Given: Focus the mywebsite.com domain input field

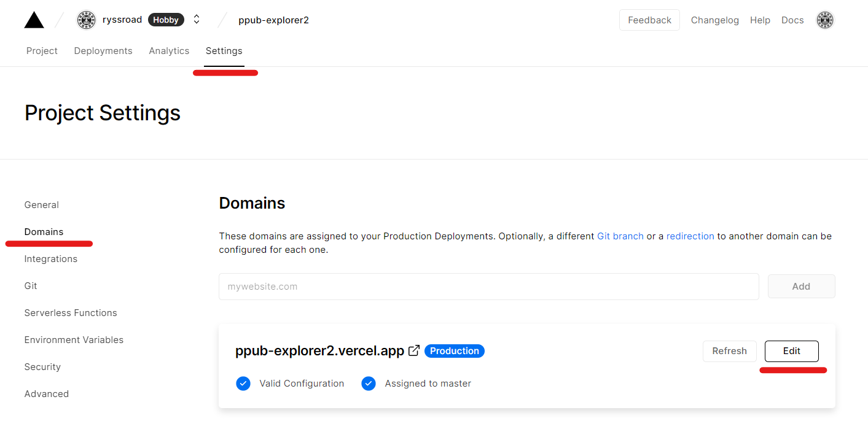Looking at the screenshot, I should tap(489, 287).
